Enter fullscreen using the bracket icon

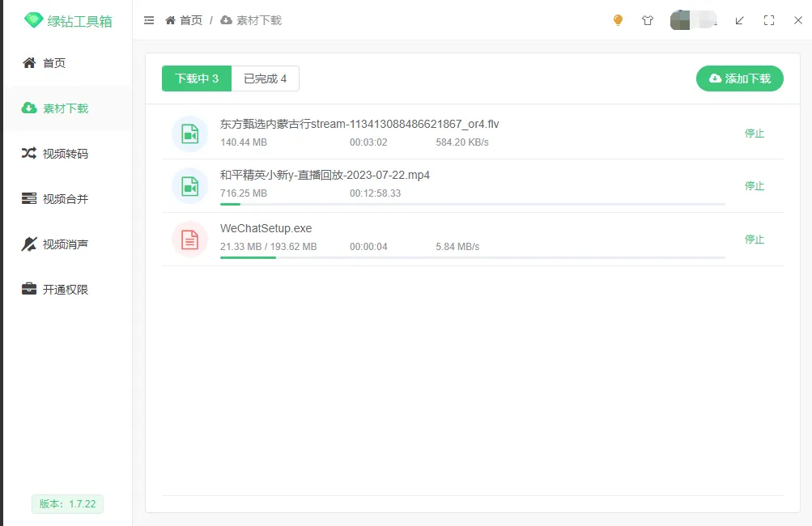coord(768,20)
